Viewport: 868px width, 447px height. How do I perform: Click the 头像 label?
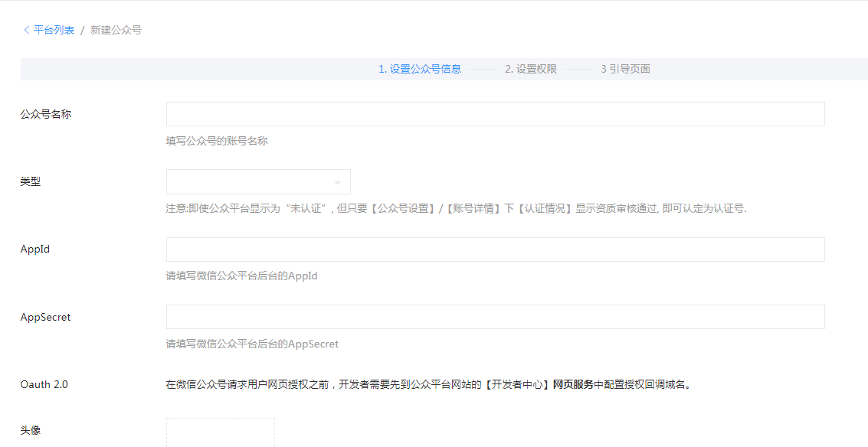tap(31, 430)
